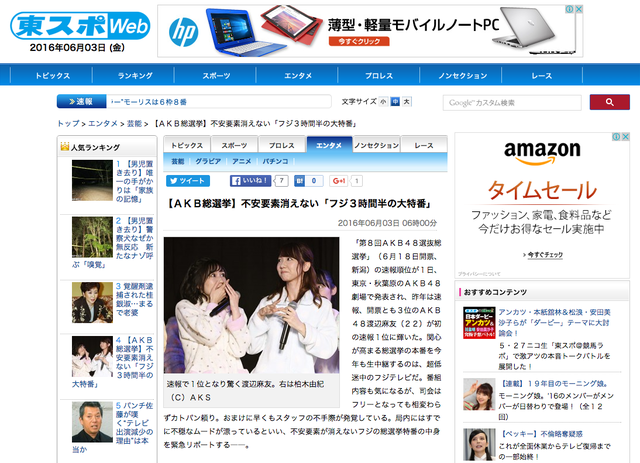The height and width of the screenshot is (463, 640).
Task: Open プロレス in the blue nav bar
Action: point(379,76)
